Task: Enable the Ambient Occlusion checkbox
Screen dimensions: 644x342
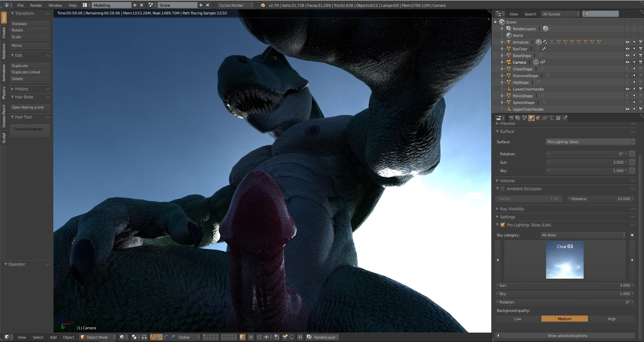Action: click(x=502, y=189)
